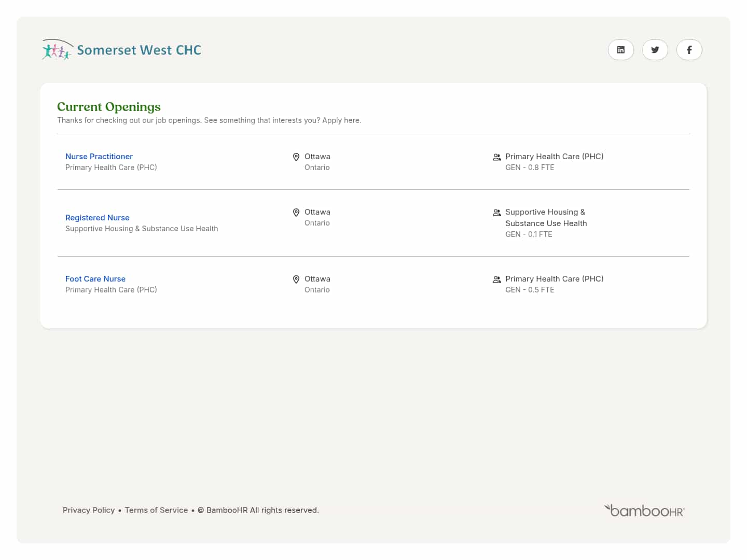Image resolution: width=747 pixels, height=560 pixels.
Task: Click department icon in Foot Care Nurse row
Action: 496,279
